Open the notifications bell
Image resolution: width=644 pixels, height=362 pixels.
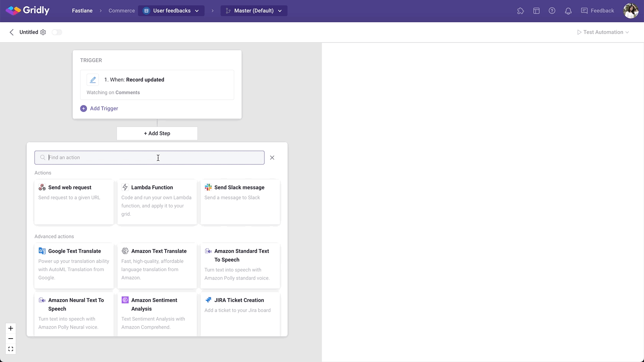(568, 11)
